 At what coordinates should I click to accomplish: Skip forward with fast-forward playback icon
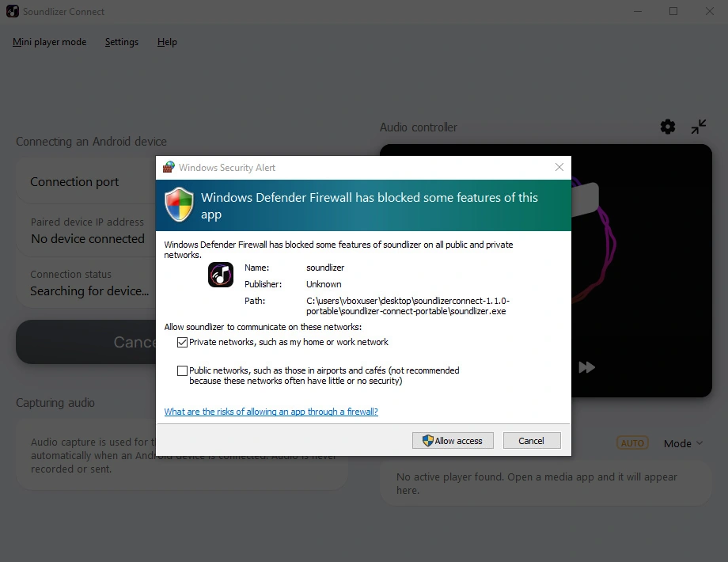(x=587, y=367)
